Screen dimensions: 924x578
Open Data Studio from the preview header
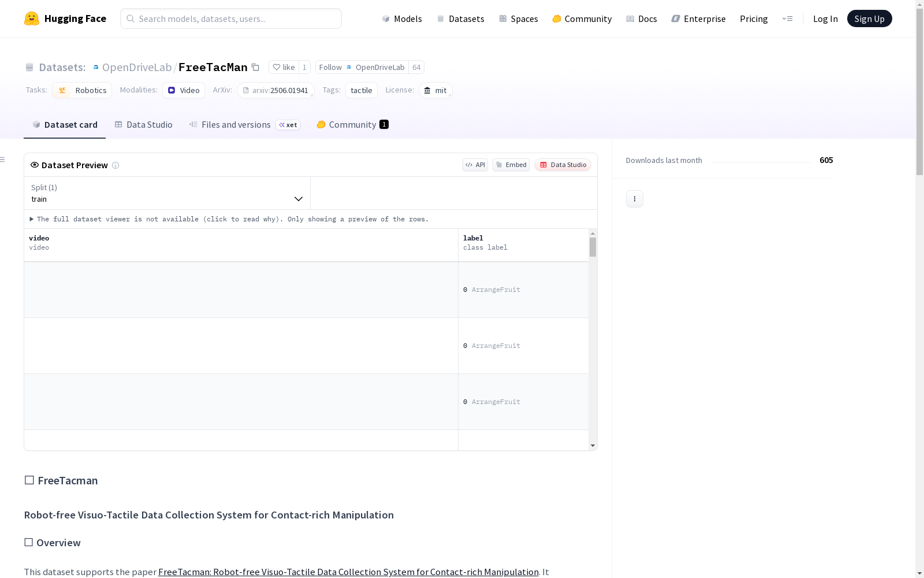(563, 165)
